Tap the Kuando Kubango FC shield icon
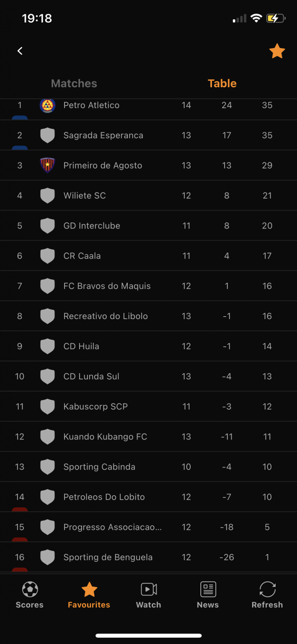 coord(47,436)
